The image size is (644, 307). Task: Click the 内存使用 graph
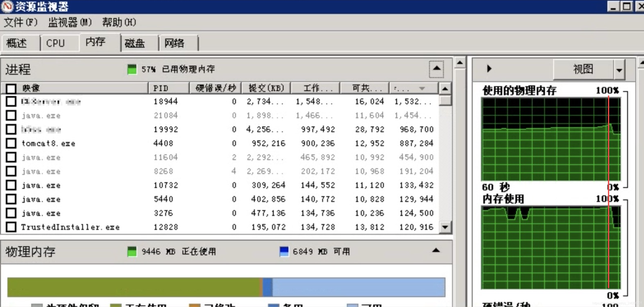551,248
